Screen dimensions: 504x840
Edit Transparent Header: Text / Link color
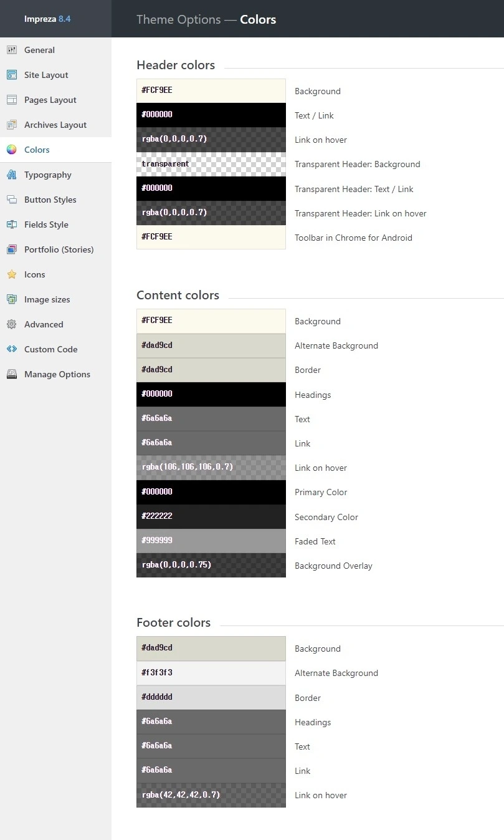click(211, 188)
